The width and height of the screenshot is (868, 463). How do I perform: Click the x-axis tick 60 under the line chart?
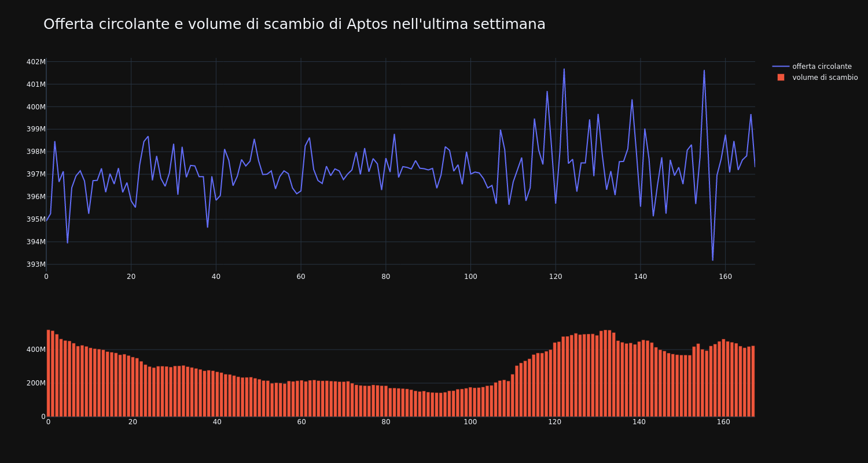pyautogui.click(x=301, y=277)
